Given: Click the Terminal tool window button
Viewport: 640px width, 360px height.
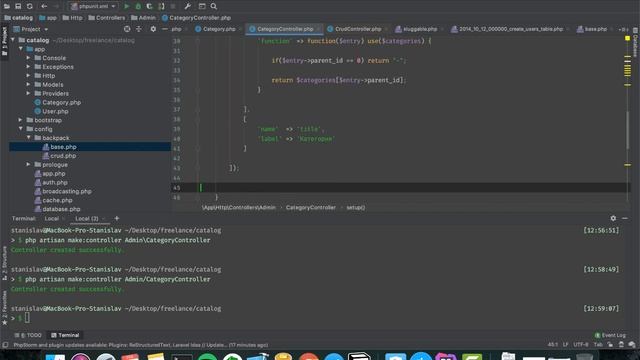Looking at the screenshot, I should click(65, 335).
